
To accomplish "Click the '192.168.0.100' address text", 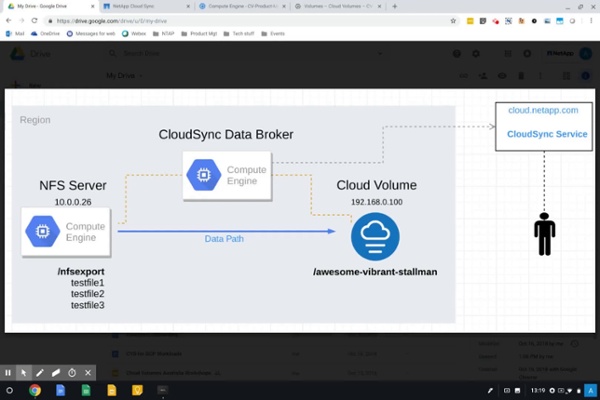I will pyautogui.click(x=377, y=202).
